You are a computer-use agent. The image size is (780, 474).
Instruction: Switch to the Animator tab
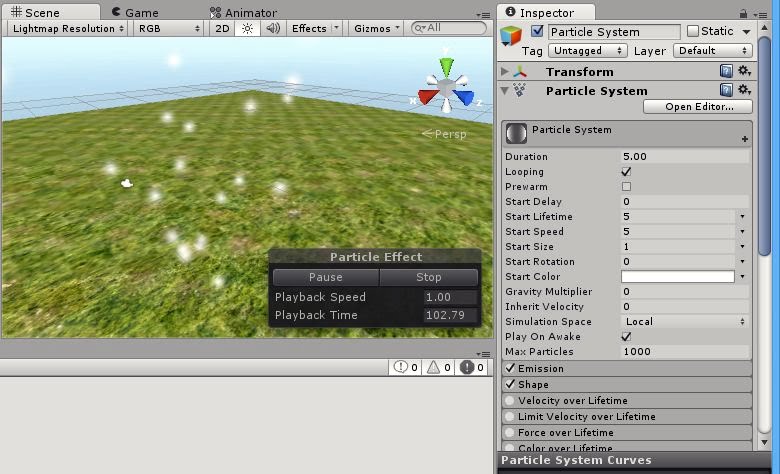click(243, 12)
